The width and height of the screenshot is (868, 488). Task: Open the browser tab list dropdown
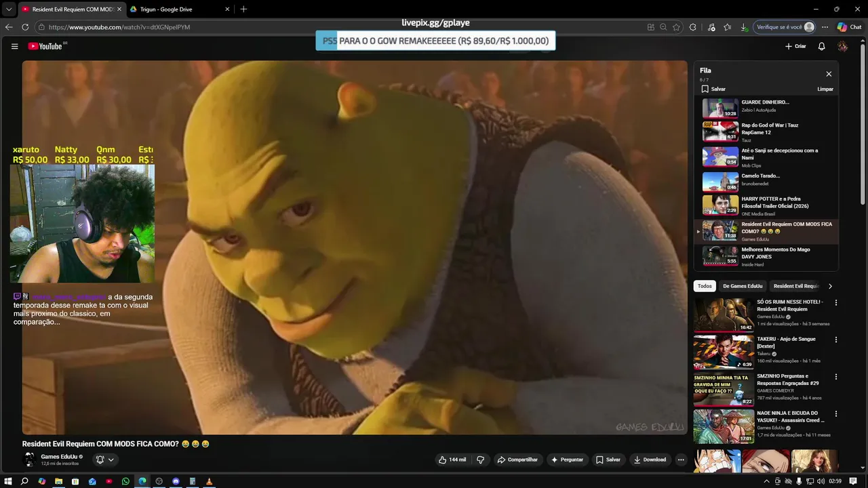coord(8,9)
